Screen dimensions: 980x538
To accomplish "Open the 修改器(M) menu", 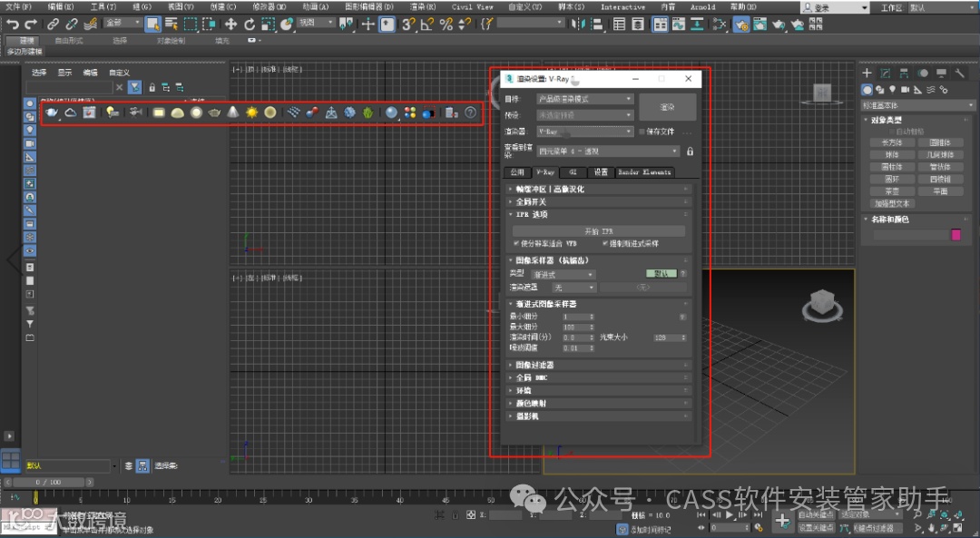I will pyautogui.click(x=269, y=7).
